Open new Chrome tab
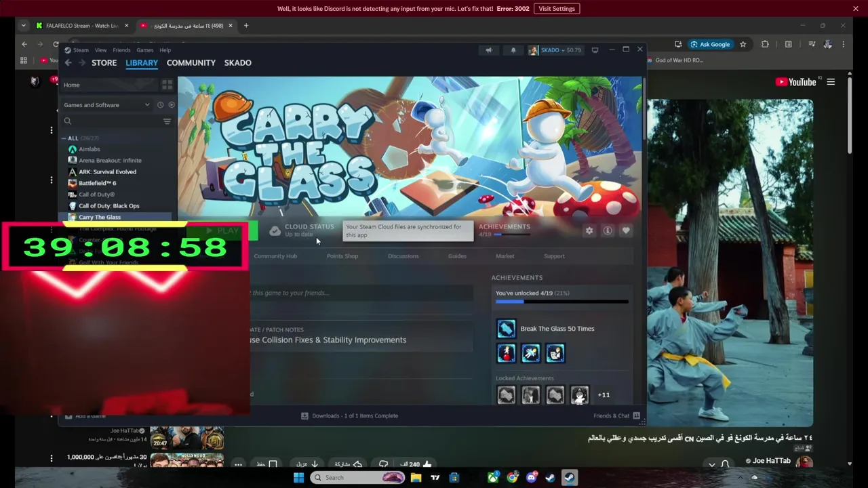The width and height of the screenshot is (868, 488). [246, 26]
